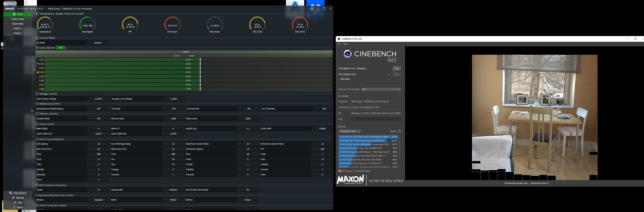Toggle Simultaneous Multithreading ON value
Image resolution: width=644 pixels, height=212 pixels.
pyautogui.click(x=99, y=109)
